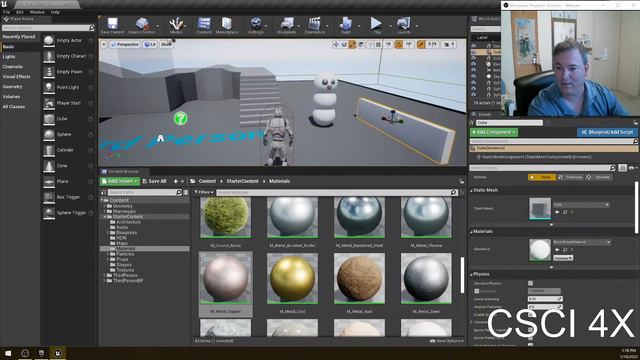Image resolution: width=640 pixels, height=360 pixels.
Task: Select Sphere Trigger in Place Actors list
Action: coord(68,213)
